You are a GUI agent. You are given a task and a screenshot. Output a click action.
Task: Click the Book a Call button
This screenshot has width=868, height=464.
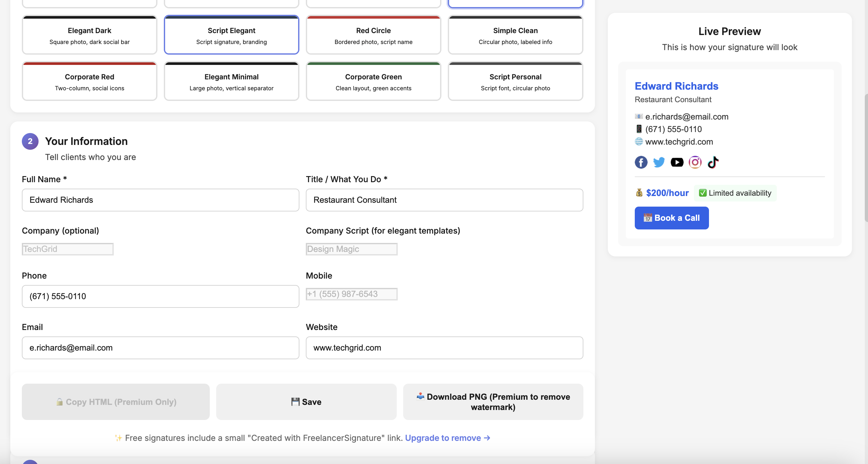coord(671,218)
